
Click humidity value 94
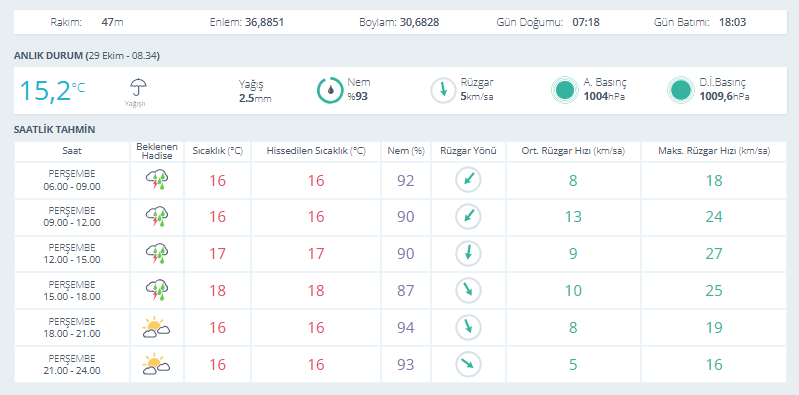406,327
